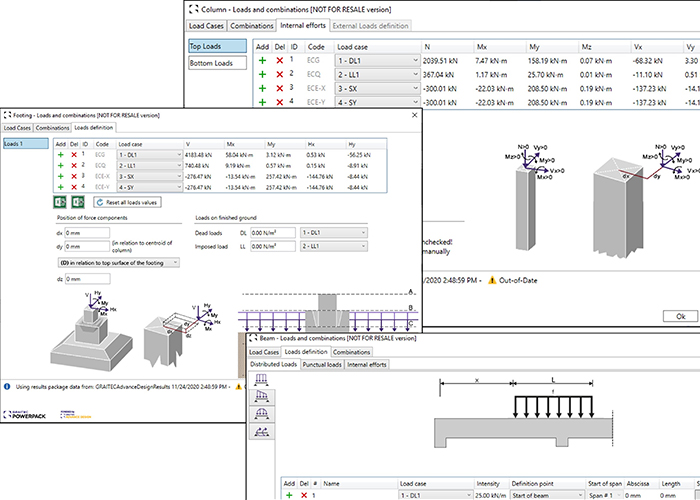Remove the 3 - SX row in Footing window
The width and height of the screenshot is (700, 500).
tap(74, 176)
